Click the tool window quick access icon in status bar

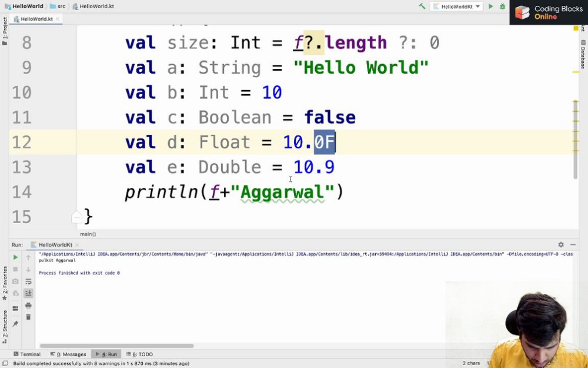[5, 363]
